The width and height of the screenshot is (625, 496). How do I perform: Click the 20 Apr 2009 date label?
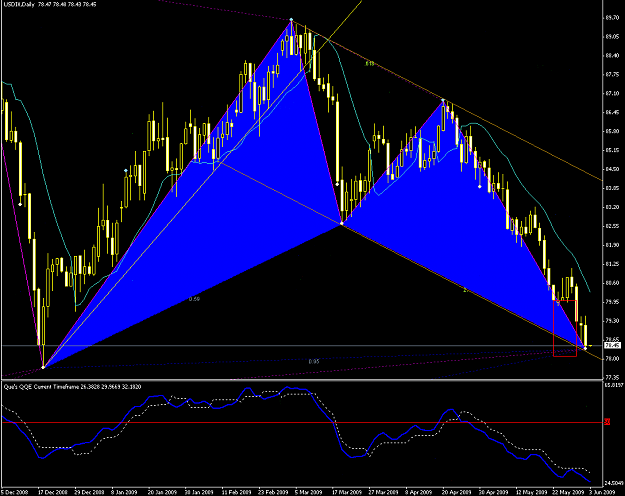[x=456, y=492]
